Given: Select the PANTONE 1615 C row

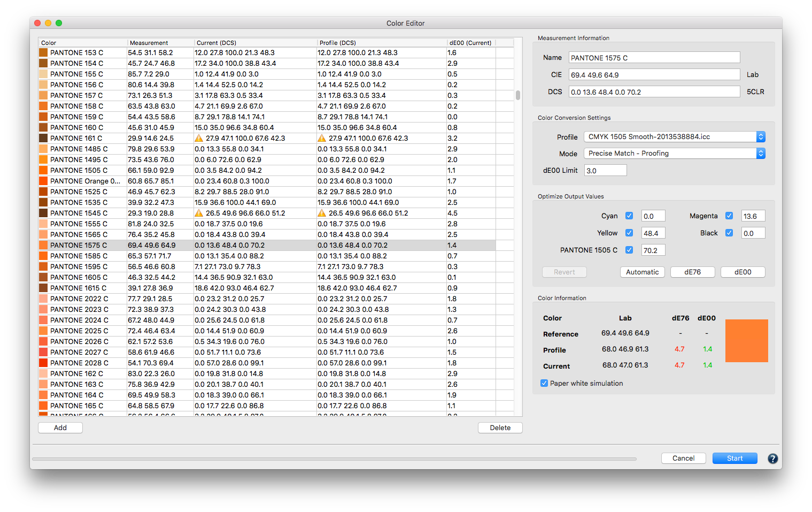Looking at the screenshot, I should (x=267, y=288).
